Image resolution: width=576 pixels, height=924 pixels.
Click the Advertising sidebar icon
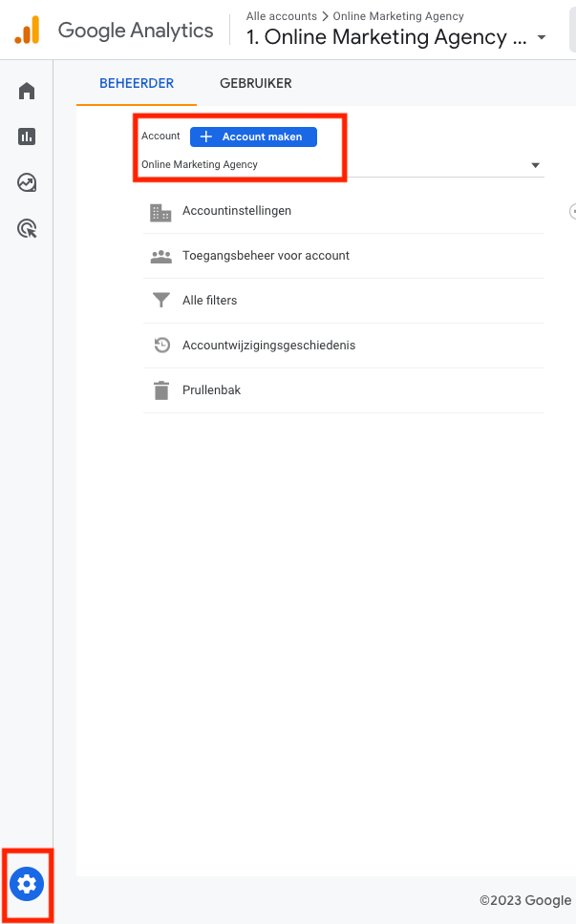click(26, 227)
